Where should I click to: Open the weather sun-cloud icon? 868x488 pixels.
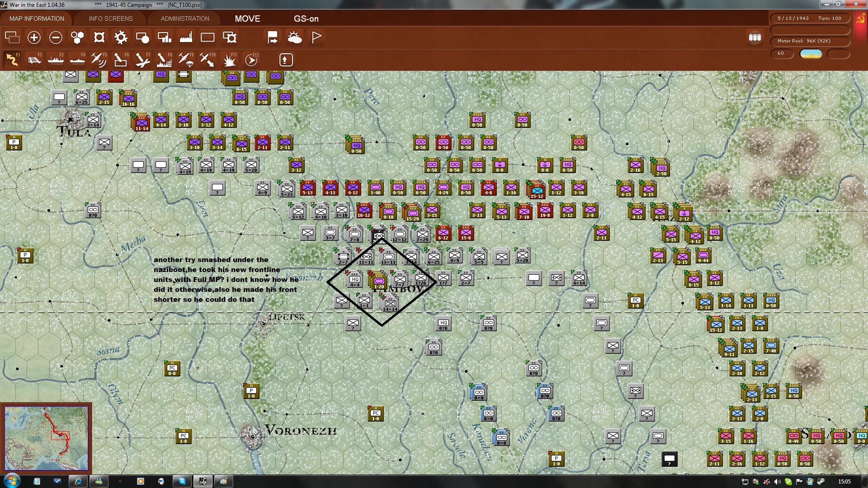[x=295, y=38]
